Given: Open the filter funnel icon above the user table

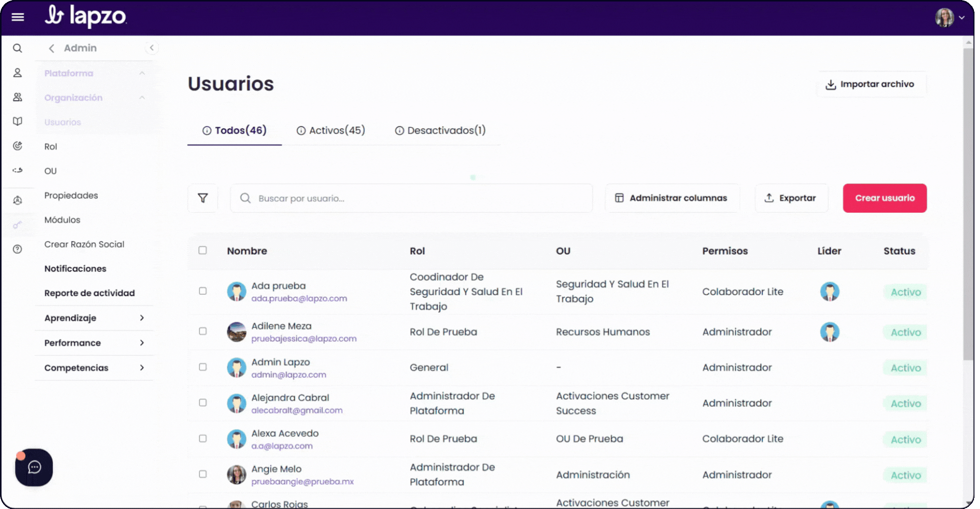Looking at the screenshot, I should coord(203,198).
